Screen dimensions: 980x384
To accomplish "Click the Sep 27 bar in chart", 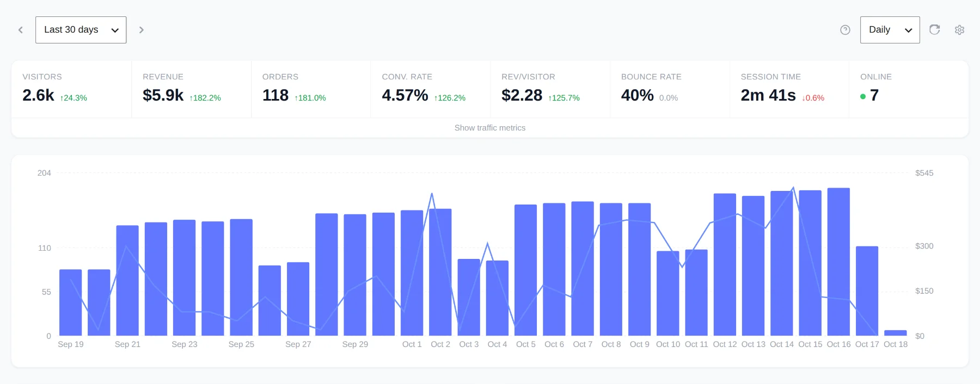I will 298,299.
